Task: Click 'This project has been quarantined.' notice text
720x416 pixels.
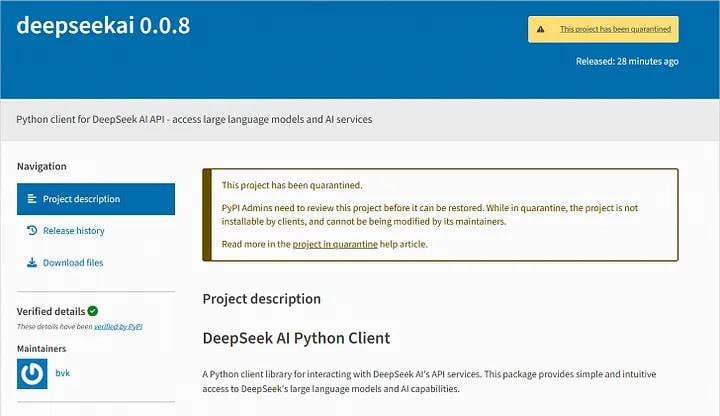Action: tap(292, 185)
